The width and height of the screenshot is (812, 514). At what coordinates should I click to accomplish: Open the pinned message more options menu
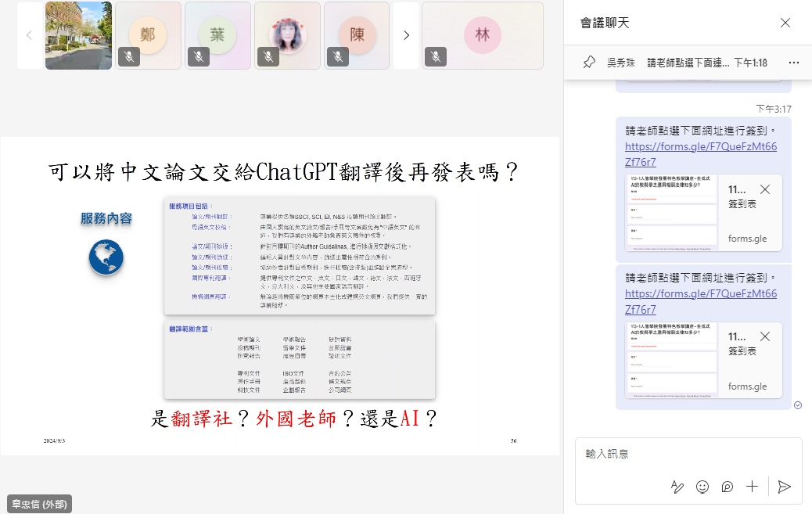click(x=793, y=63)
